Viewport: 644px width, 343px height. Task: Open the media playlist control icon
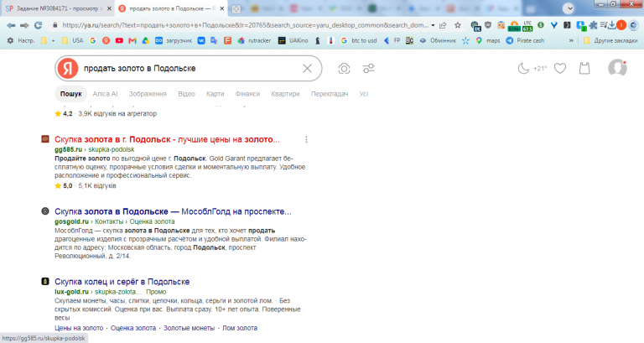tap(603, 25)
